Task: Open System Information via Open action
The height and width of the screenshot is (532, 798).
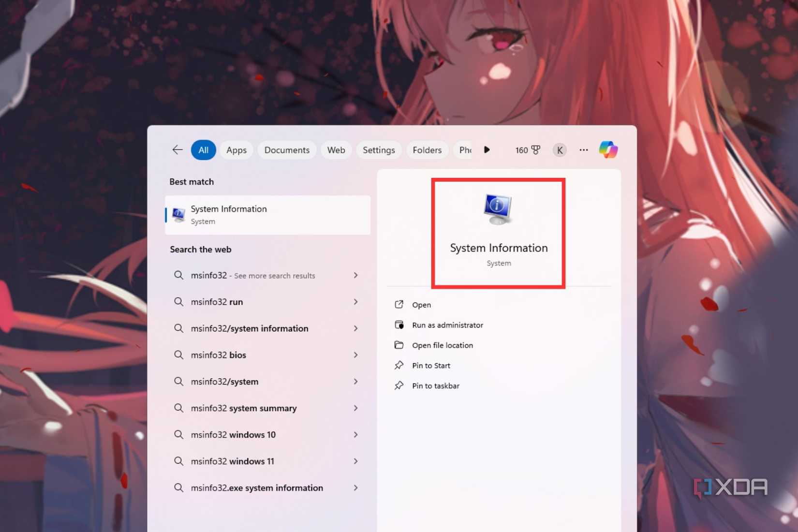Action: tap(421, 305)
